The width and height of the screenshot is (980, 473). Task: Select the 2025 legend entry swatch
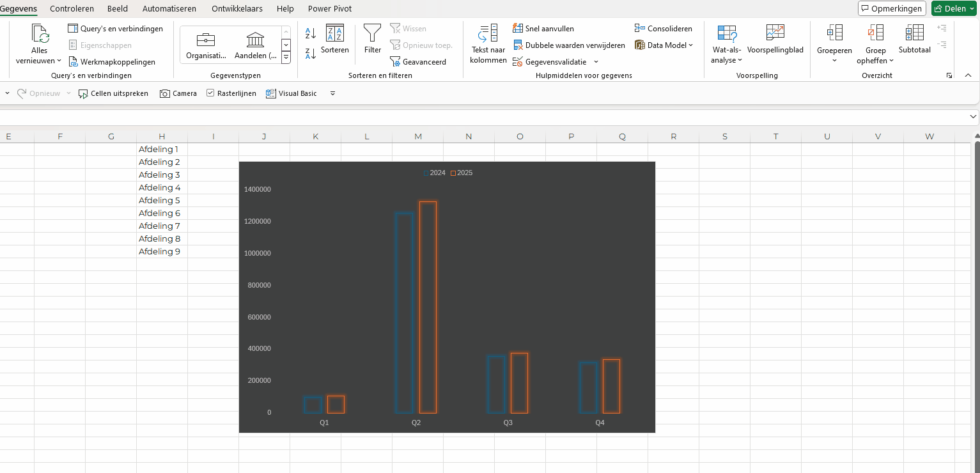pyautogui.click(x=453, y=173)
